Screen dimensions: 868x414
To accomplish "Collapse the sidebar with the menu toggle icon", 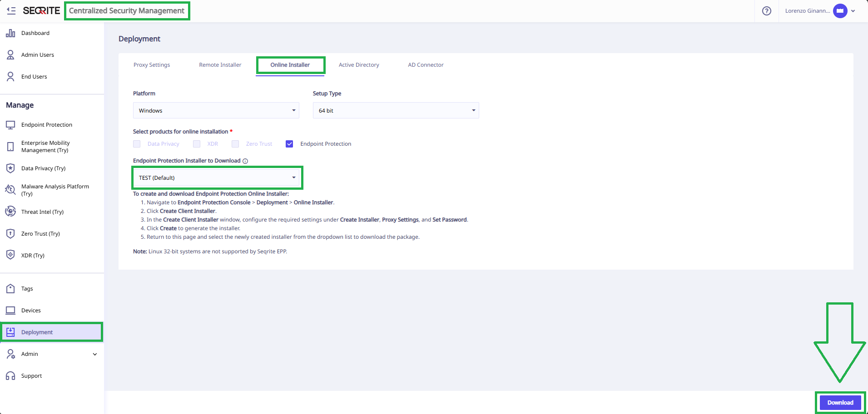I will [x=11, y=10].
